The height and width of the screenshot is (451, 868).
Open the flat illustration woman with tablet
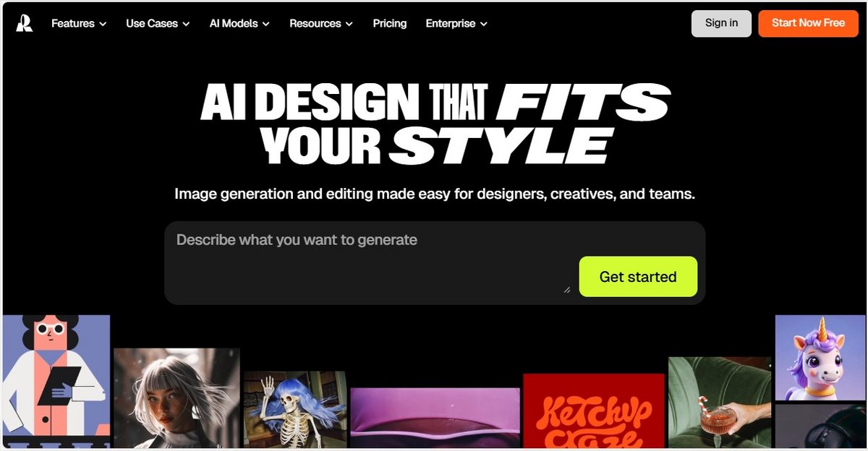coord(56,381)
